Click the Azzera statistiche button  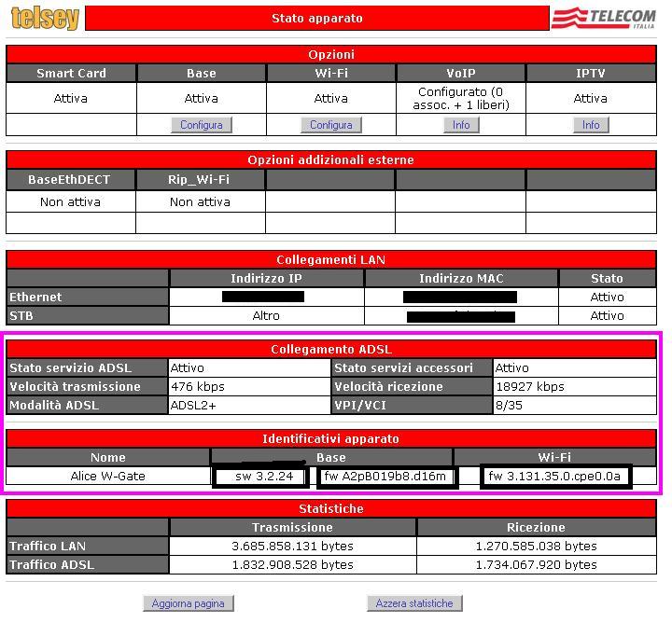(414, 603)
